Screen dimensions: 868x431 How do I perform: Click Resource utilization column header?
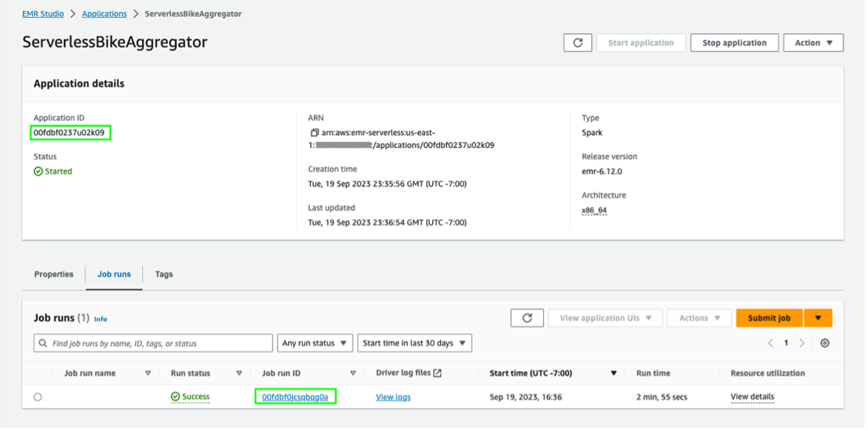pos(768,374)
